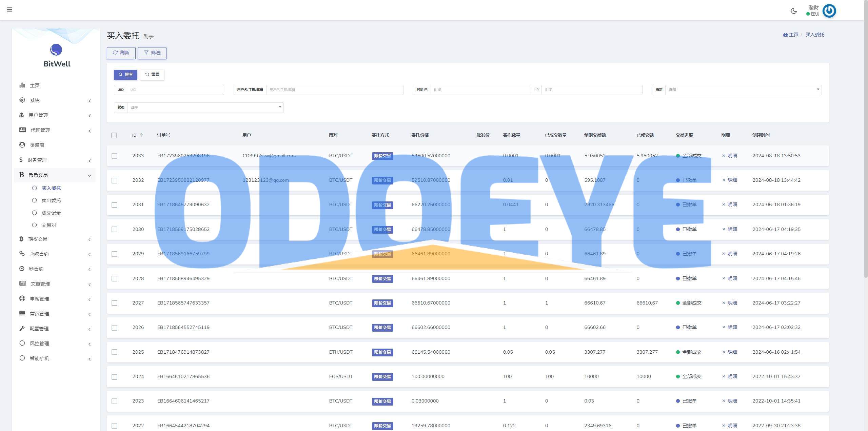868x431 pixels.
Task: Click the 财务管理 dollar icon
Action: pyautogui.click(x=21, y=160)
